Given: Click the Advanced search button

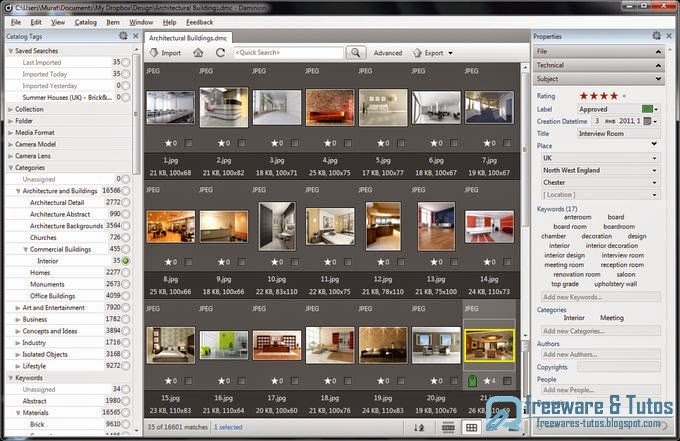Looking at the screenshot, I should (x=388, y=53).
